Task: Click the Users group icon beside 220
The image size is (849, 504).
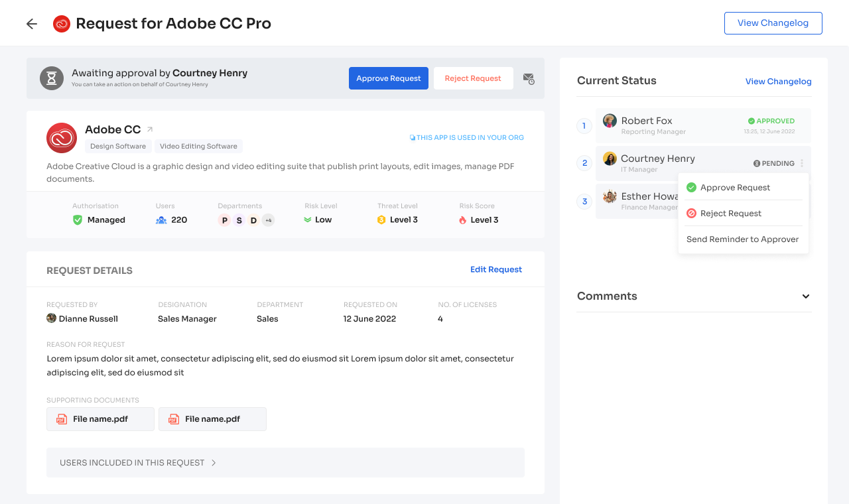Action: [161, 220]
